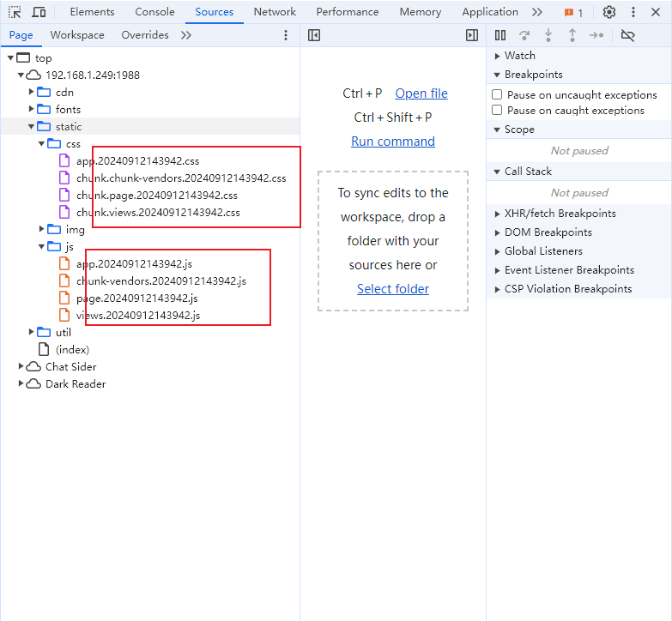Expand the Dark Reader extension node
The width and height of the screenshot is (672, 621).
pyautogui.click(x=21, y=383)
